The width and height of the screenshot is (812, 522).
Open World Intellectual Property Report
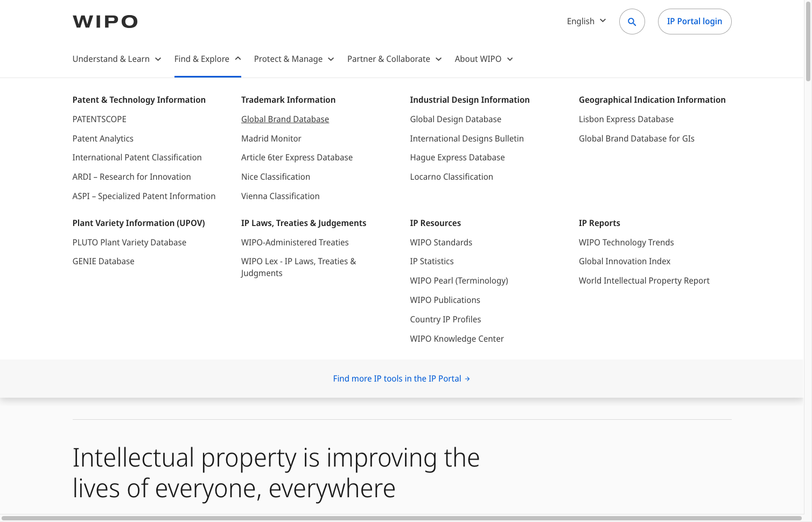[x=644, y=280]
